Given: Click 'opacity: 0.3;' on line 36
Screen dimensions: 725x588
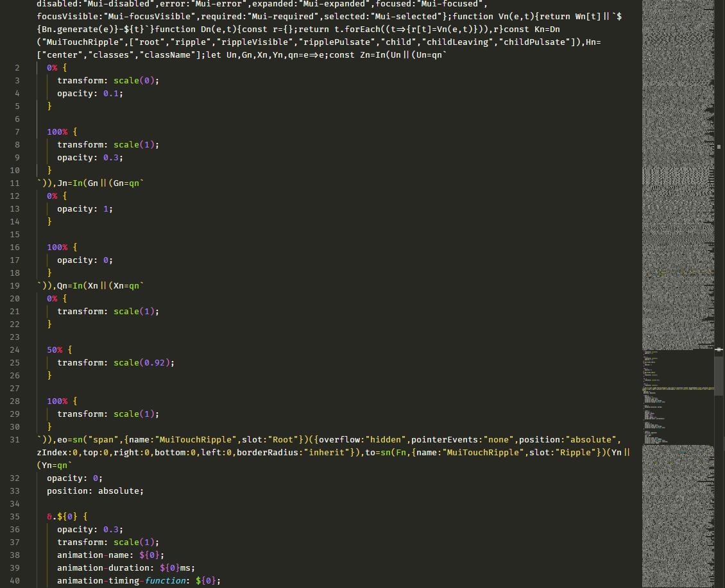Looking at the screenshot, I should tap(90, 529).
